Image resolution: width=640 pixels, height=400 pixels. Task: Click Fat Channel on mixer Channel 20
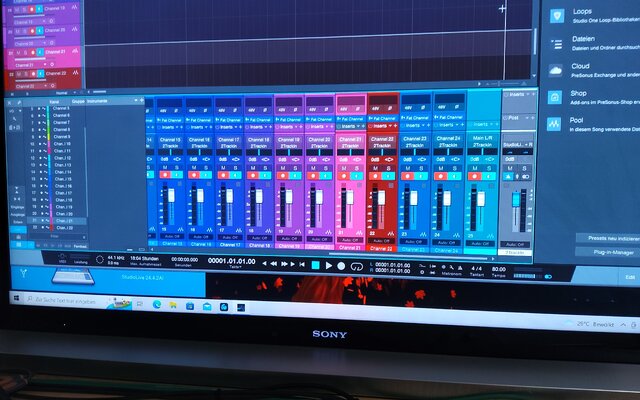(x=321, y=120)
